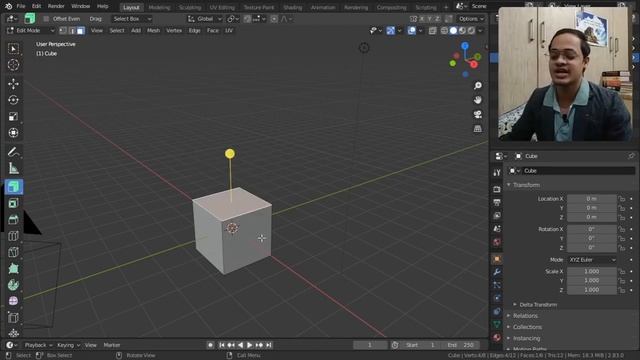Image resolution: width=640 pixels, height=360 pixels.
Task: Open the Render menu
Action: click(x=56, y=6)
